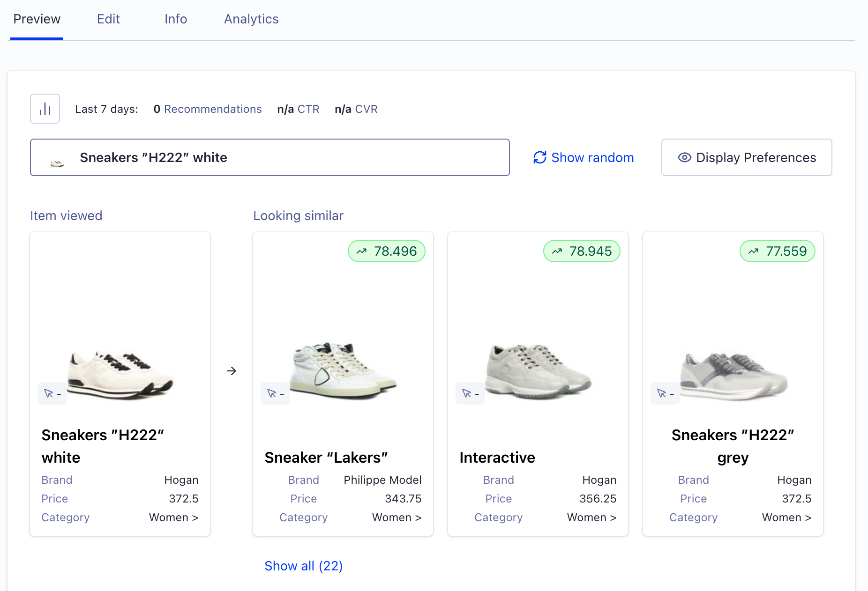868x591 pixels.
Task: Click the 77.559 similarity score badge
Action: (x=778, y=251)
